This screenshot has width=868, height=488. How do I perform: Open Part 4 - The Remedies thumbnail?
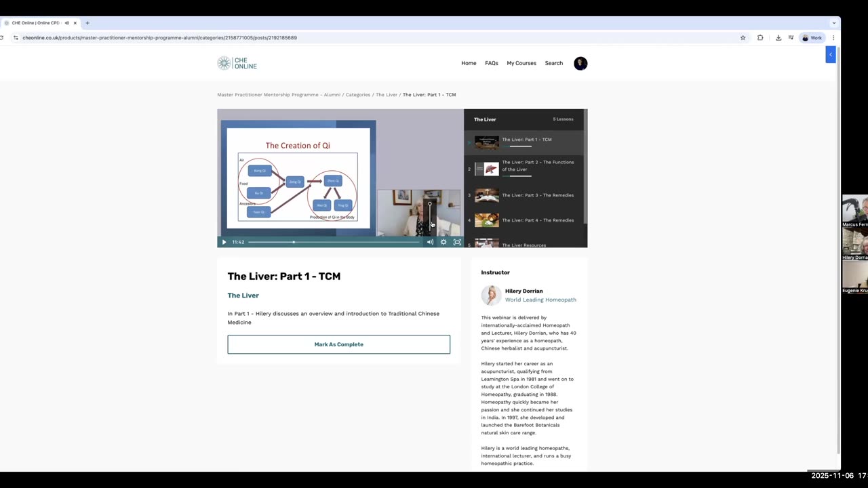click(x=487, y=220)
